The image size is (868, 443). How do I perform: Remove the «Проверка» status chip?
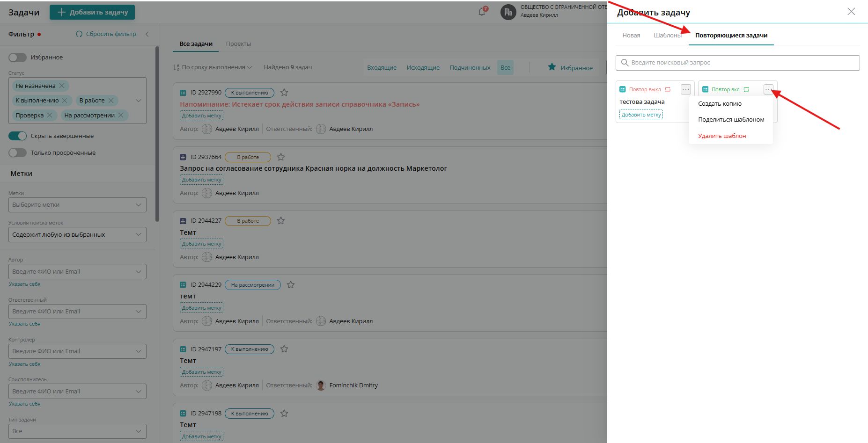point(50,115)
